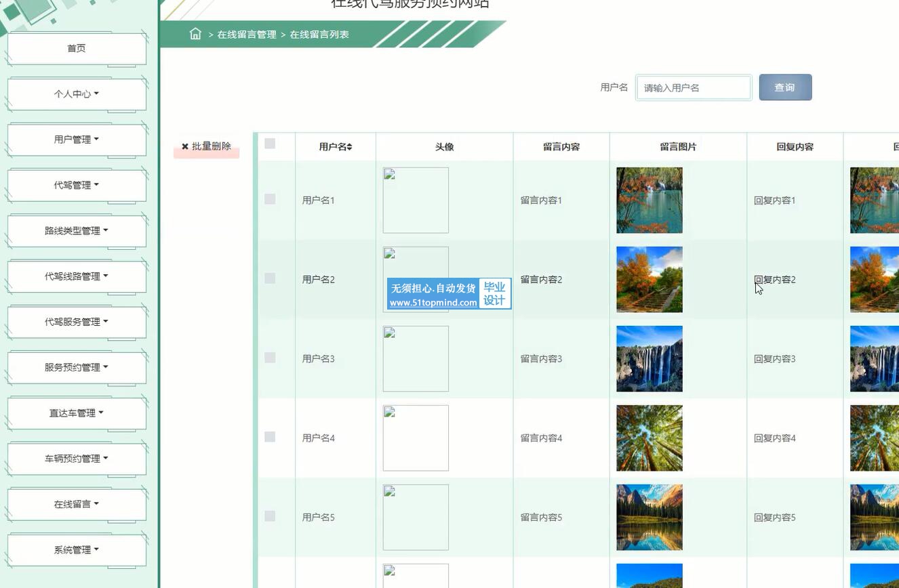The image size is (899, 588).
Task: Expand the 直达车管理 sidebar menu
Action: 77,413
